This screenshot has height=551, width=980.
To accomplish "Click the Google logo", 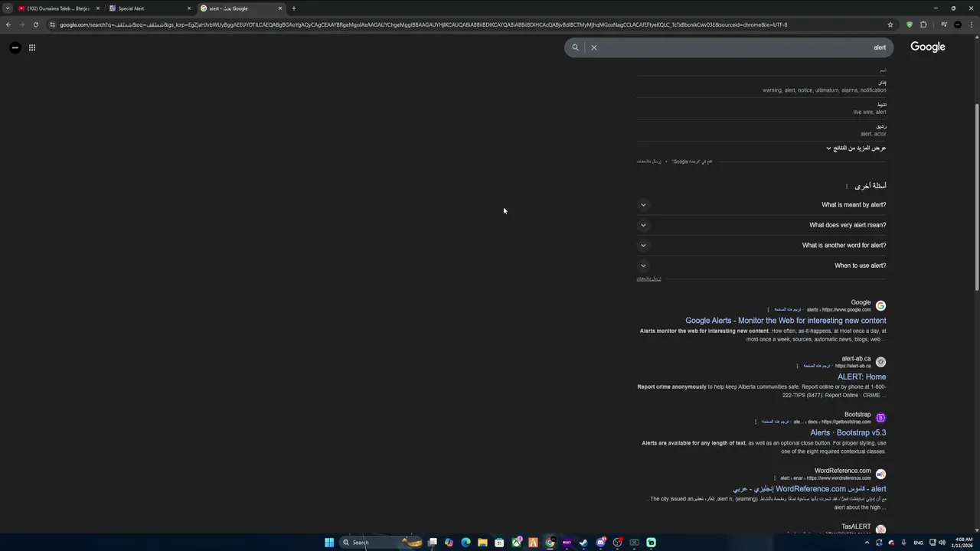I will [x=928, y=47].
